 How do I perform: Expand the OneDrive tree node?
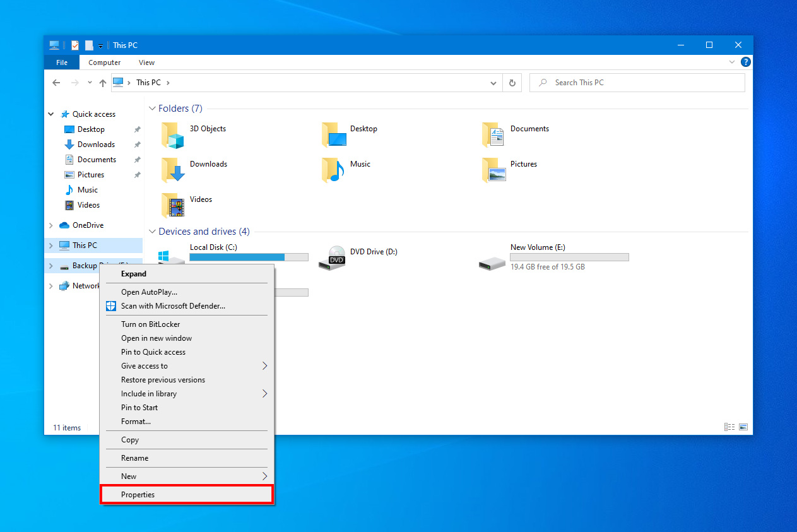pos(51,225)
